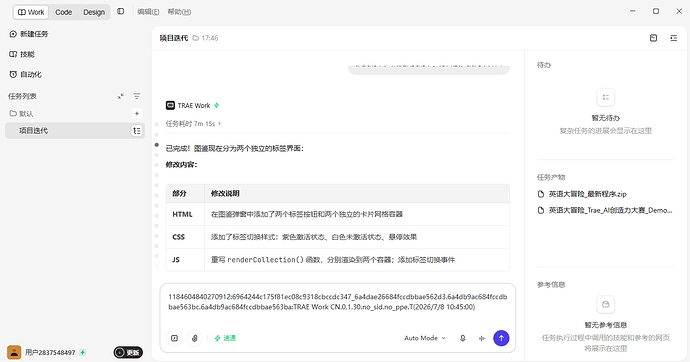The height and width of the screenshot is (362, 690).
Task: Open the 编辑(E) menu
Action: [x=148, y=12]
